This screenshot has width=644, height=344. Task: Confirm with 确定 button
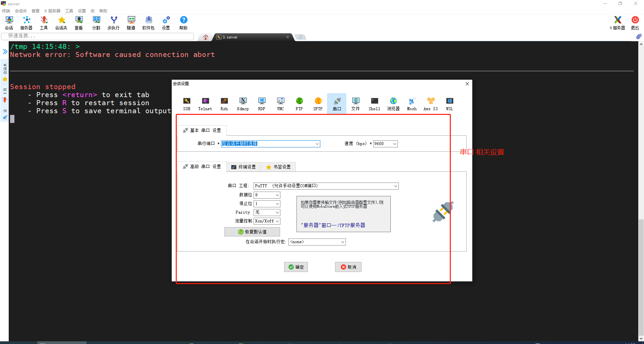pyautogui.click(x=296, y=267)
